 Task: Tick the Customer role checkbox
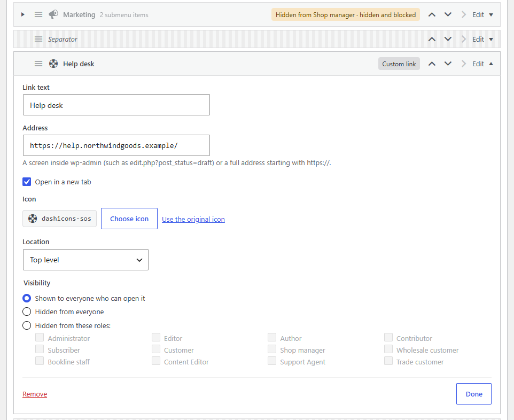pyautogui.click(x=156, y=349)
